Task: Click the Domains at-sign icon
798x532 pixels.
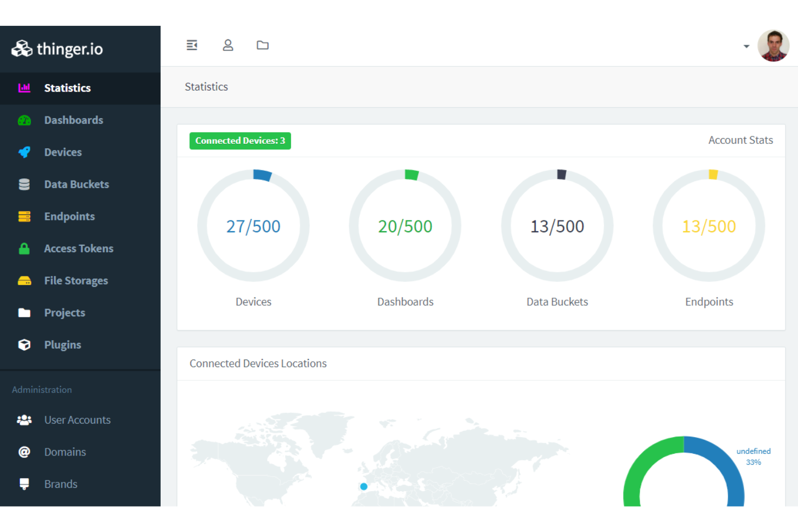Action: click(24, 452)
